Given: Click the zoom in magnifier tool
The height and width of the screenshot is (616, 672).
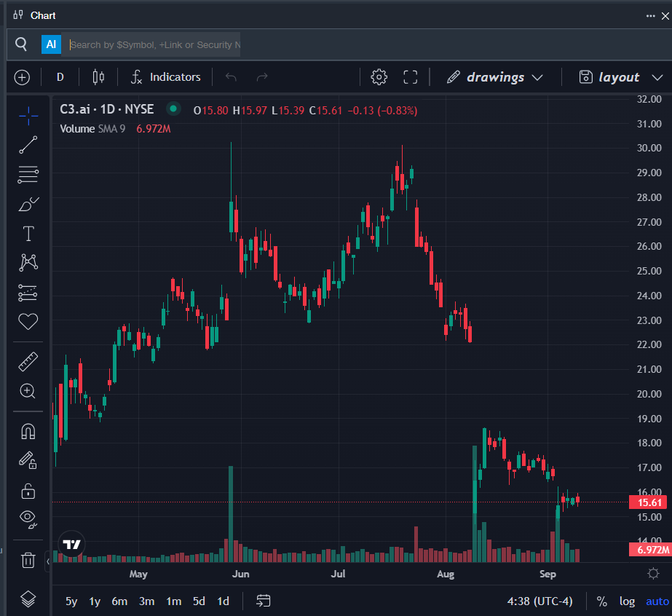Looking at the screenshot, I should [28, 392].
